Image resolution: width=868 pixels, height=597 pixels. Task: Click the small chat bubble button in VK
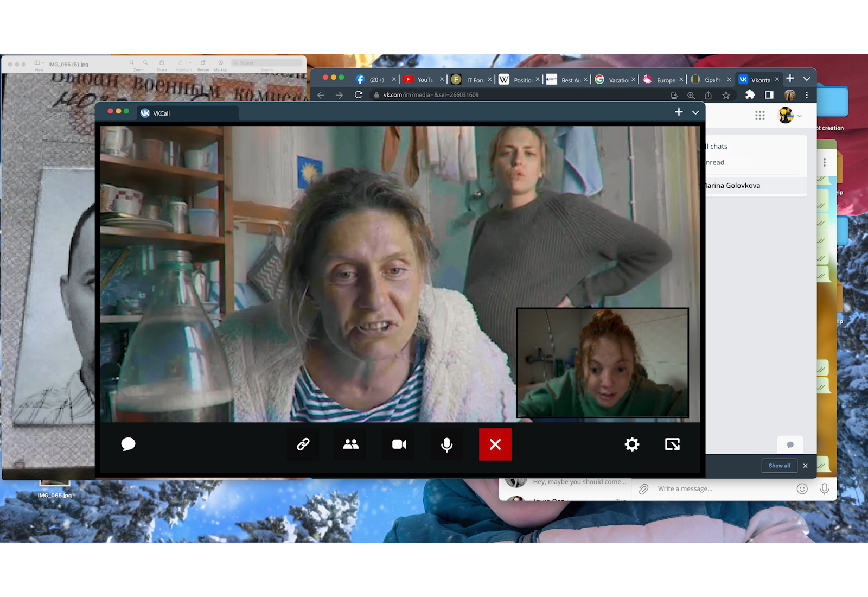pos(790,445)
